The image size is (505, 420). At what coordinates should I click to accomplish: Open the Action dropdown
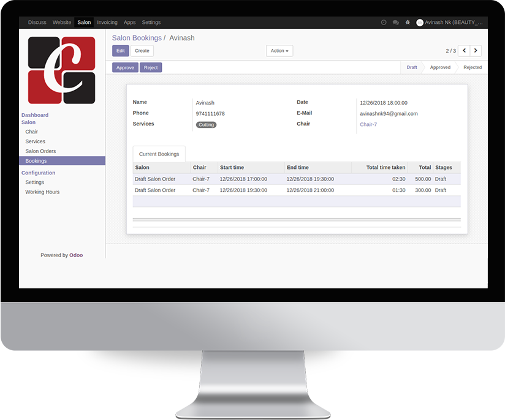pyautogui.click(x=279, y=51)
